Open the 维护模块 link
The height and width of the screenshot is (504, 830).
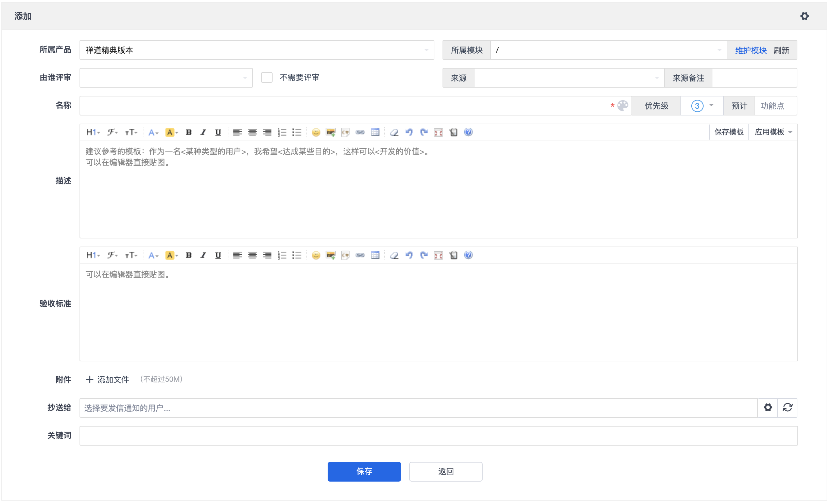[750, 51]
